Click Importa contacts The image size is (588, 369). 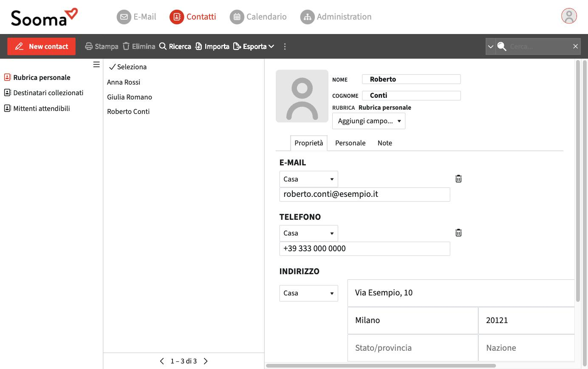(x=212, y=46)
